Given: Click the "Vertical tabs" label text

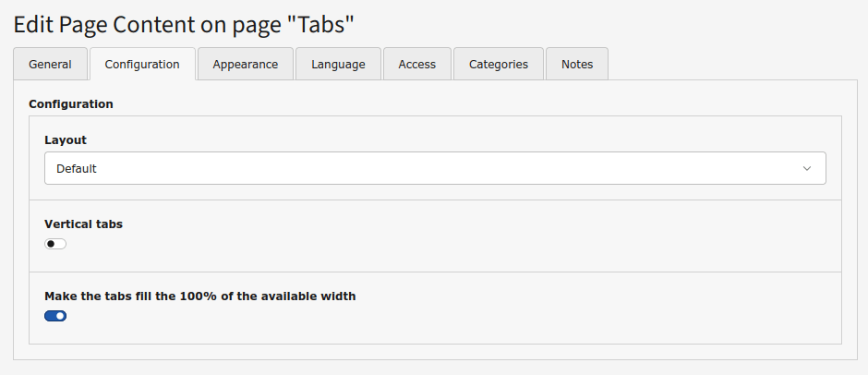Looking at the screenshot, I should coord(83,224).
